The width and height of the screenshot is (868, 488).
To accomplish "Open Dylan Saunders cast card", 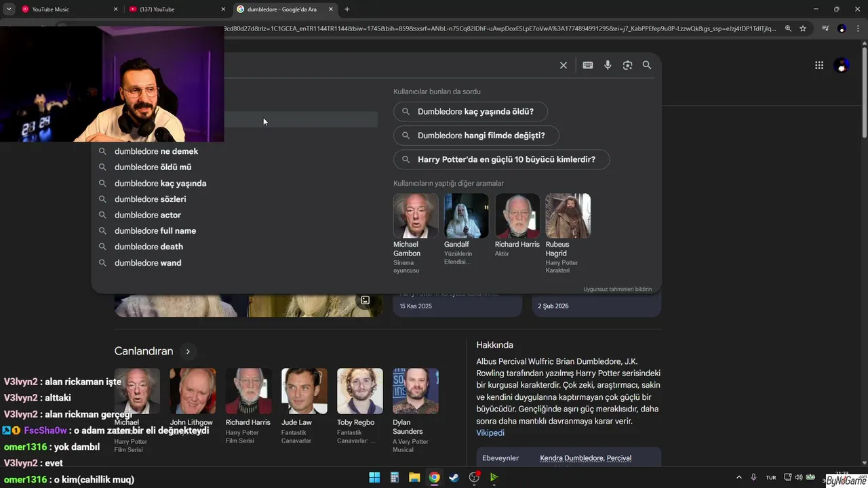I will pos(415,410).
